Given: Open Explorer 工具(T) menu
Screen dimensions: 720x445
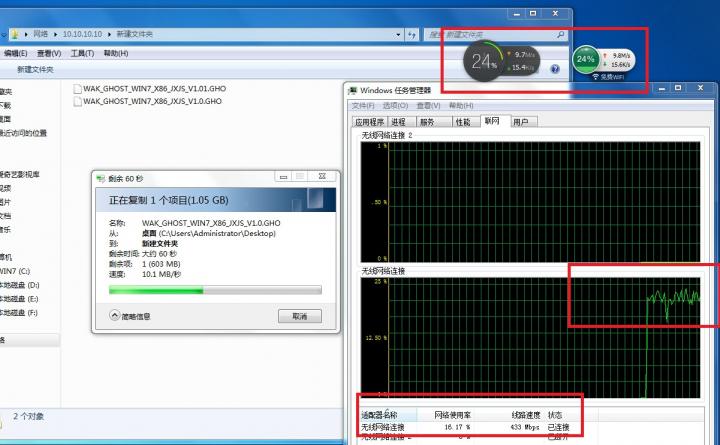Looking at the screenshot, I should point(82,53).
